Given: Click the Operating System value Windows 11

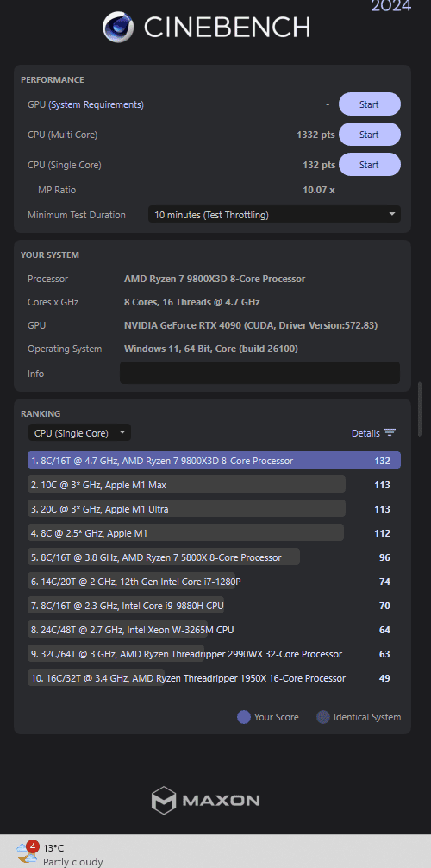Looking at the screenshot, I should [x=211, y=349].
